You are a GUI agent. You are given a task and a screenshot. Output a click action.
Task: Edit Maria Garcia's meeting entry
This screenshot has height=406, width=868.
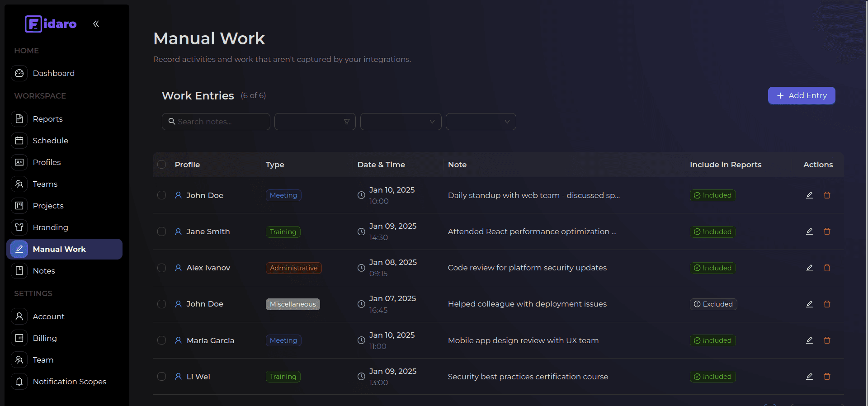809,340
